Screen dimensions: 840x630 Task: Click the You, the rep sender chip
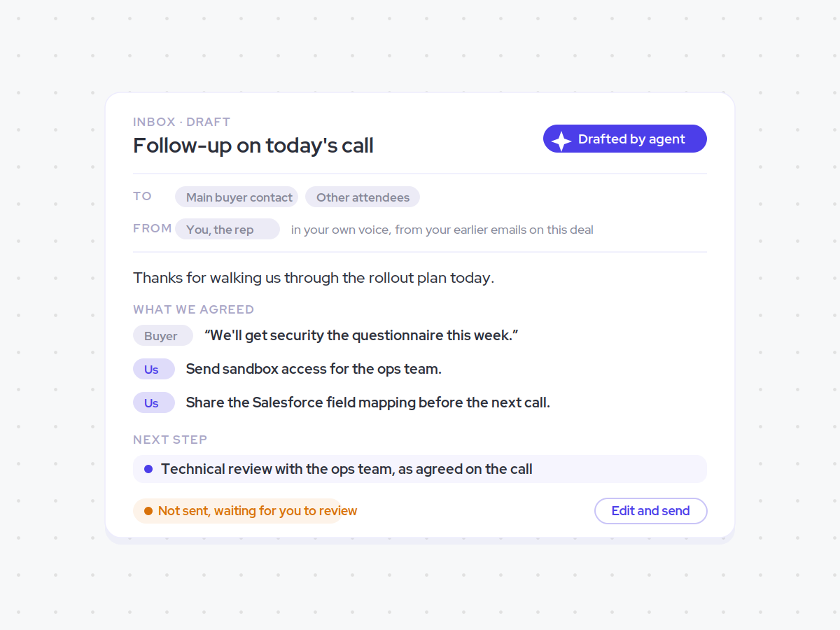(227, 230)
